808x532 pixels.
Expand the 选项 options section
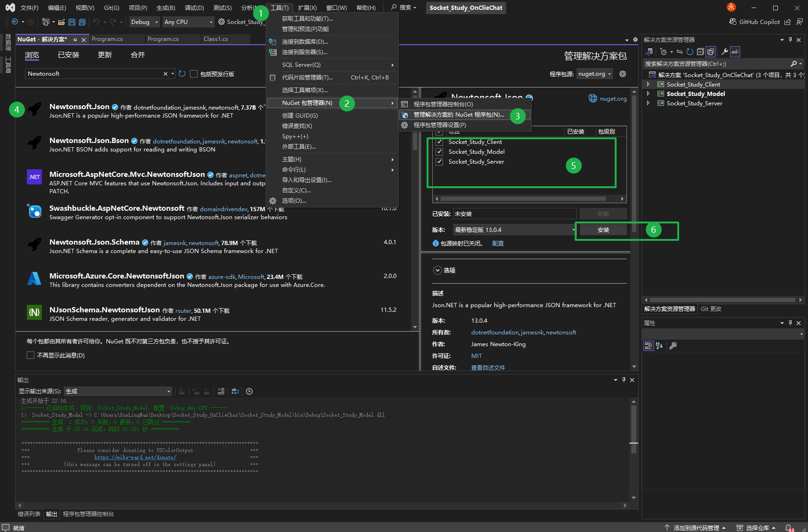[437, 270]
